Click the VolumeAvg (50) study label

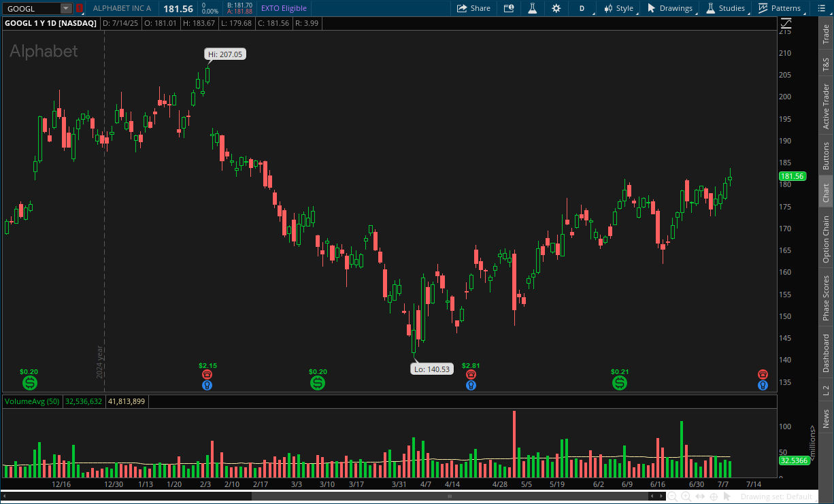coord(32,401)
